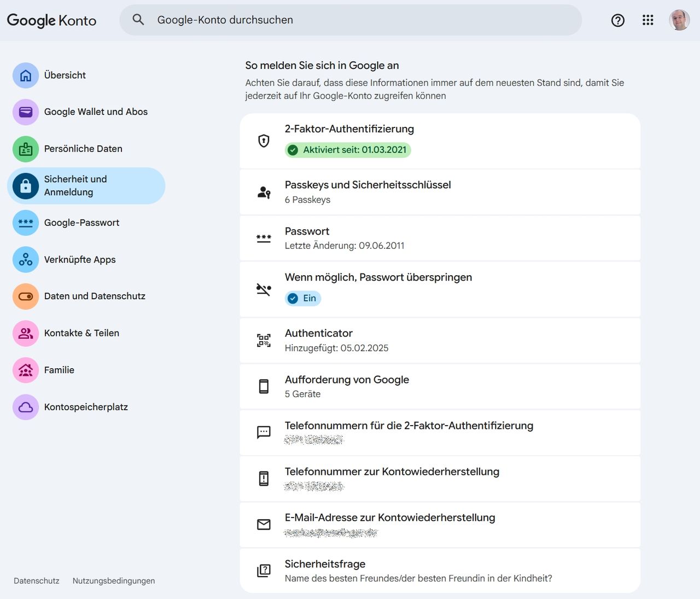Click the 'Aktiviert seit: 01.03.2021' status badge
The image size is (700, 599).
pos(348,150)
